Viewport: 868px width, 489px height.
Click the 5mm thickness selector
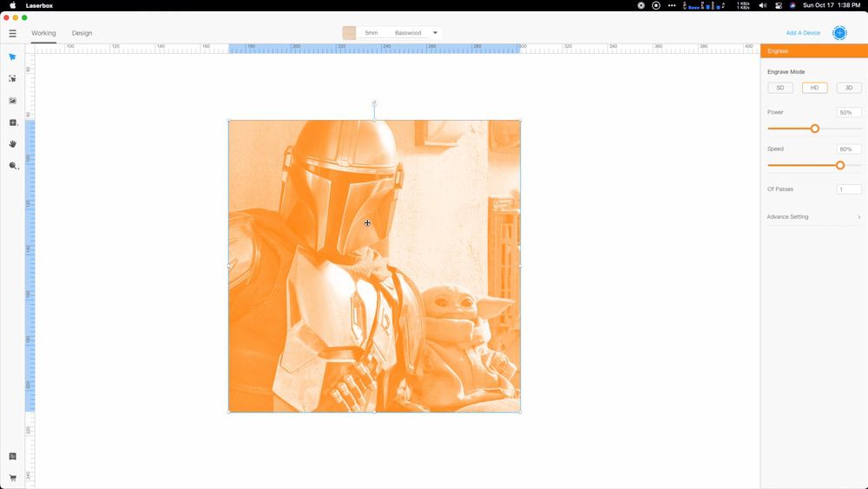371,33
